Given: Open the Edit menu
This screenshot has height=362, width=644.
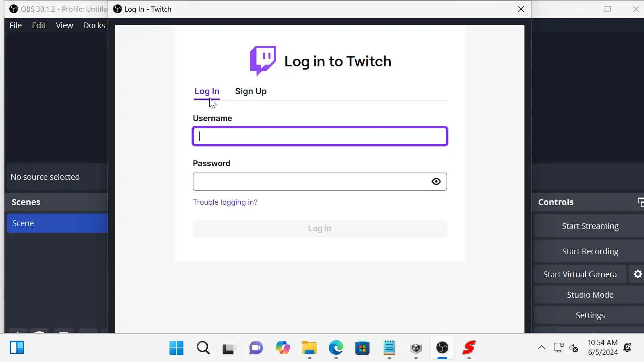Looking at the screenshot, I should click(x=39, y=25).
